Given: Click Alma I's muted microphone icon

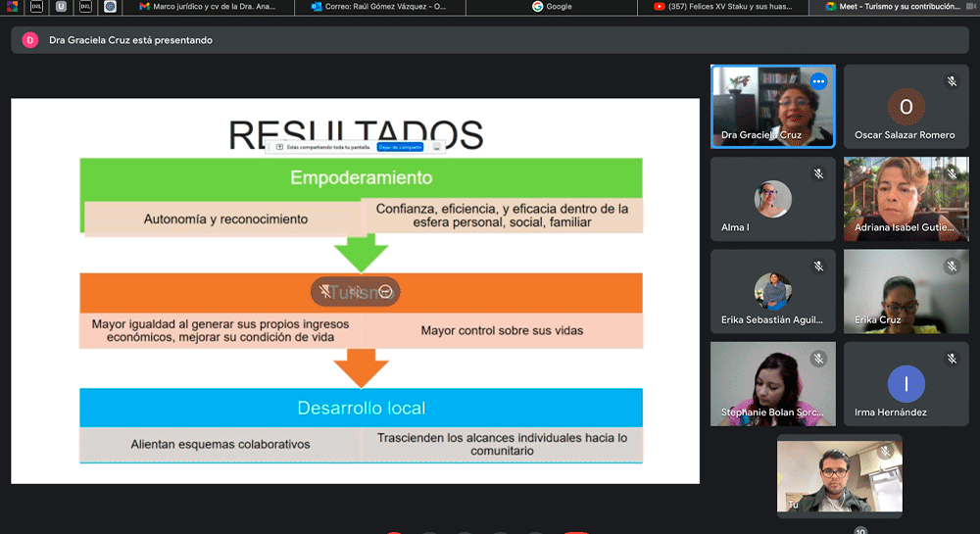Looking at the screenshot, I should (x=818, y=174).
